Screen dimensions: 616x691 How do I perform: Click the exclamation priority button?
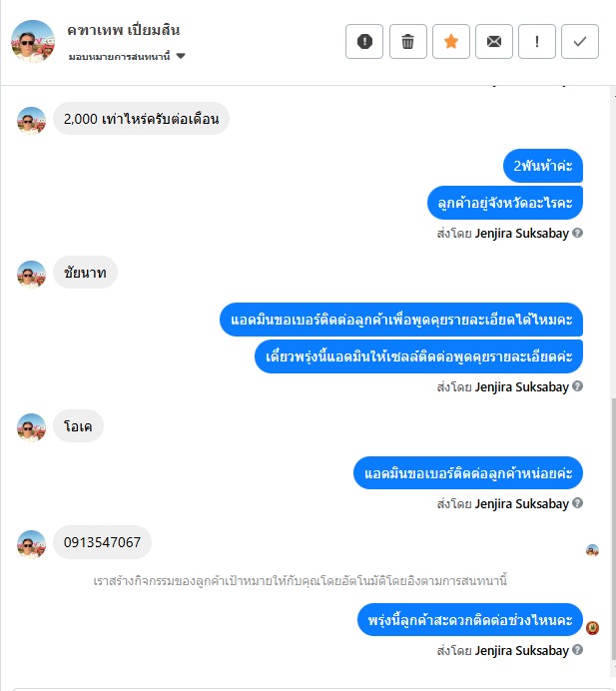[x=537, y=42]
